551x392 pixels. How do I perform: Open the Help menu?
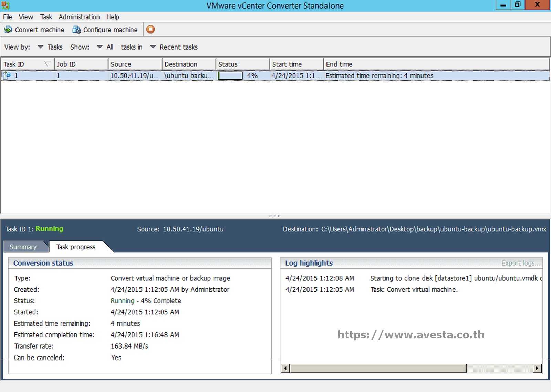pyautogui.click(x=112, y=17)
